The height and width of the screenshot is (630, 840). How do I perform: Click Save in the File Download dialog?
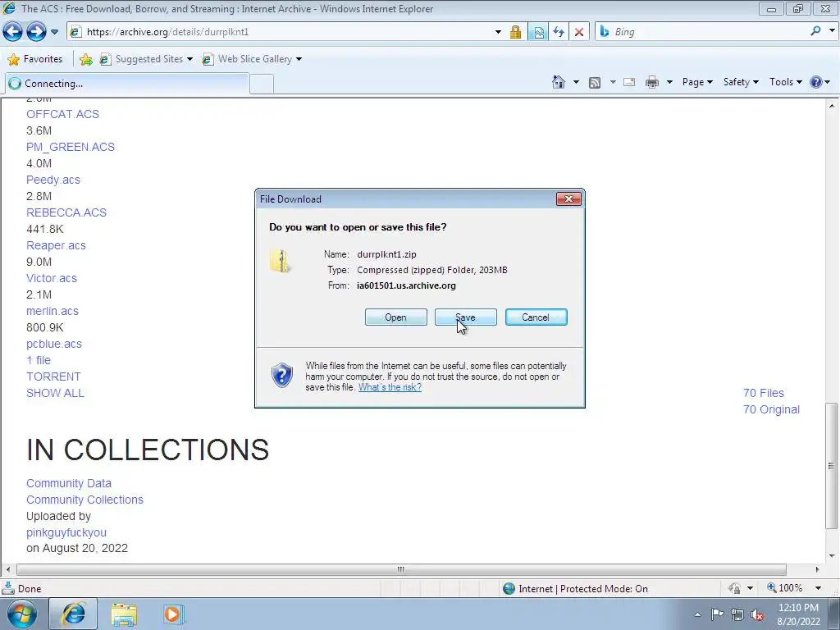466,317
